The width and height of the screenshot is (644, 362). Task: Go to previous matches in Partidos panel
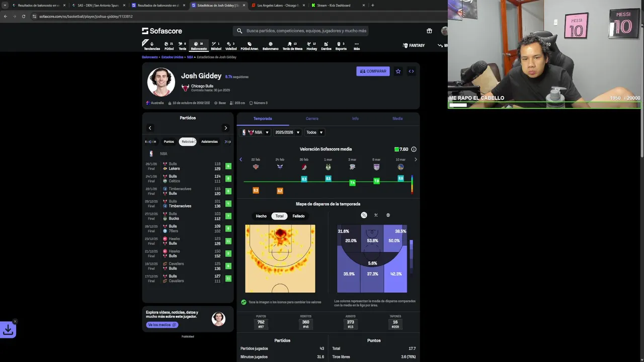[x=150, y=128]
